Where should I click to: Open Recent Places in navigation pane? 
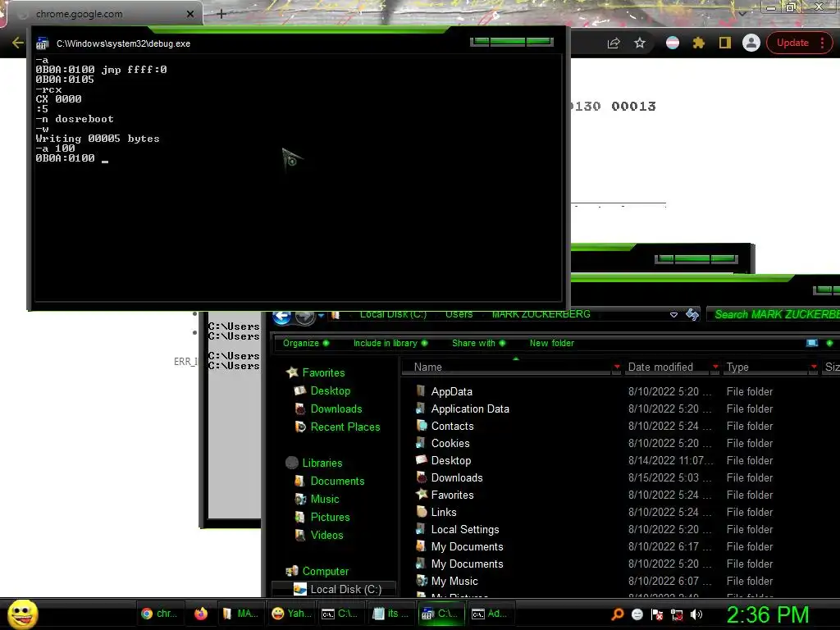tap(345, 427)
